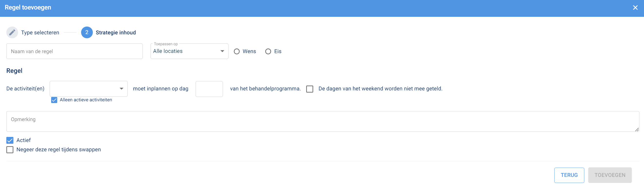Click the Opmerking text area
Viewport: 644px width, 191px height.
click(322, 122)
